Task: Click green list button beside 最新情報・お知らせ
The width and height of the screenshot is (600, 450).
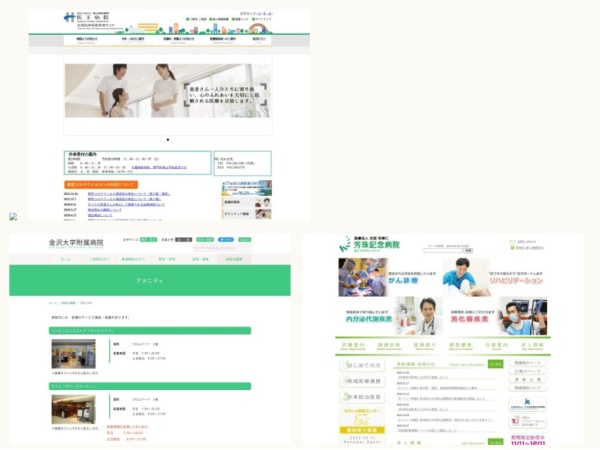Action: tap(496, 364)
